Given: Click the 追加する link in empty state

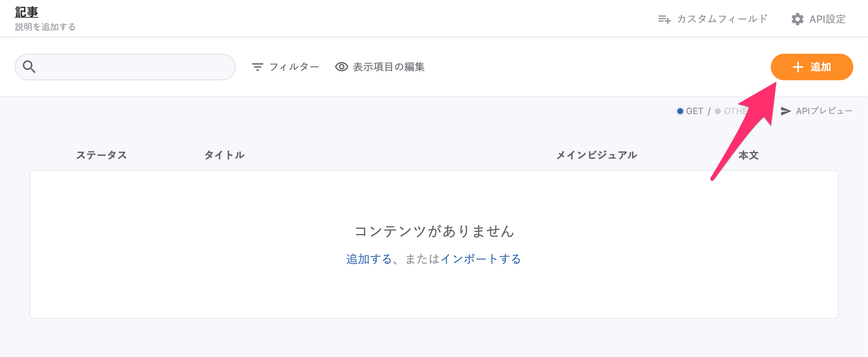Looking at the screenshot, I should [369, 259].
